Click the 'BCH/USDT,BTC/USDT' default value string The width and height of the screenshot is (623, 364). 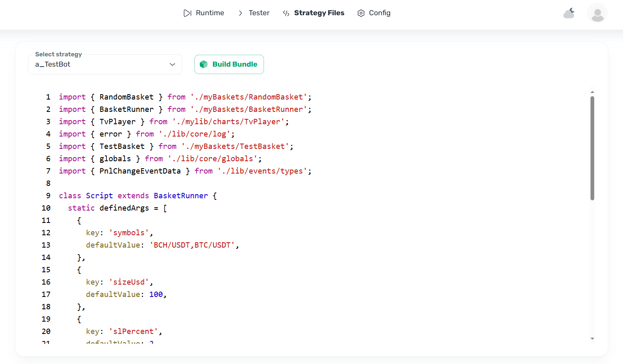[192, 245]
